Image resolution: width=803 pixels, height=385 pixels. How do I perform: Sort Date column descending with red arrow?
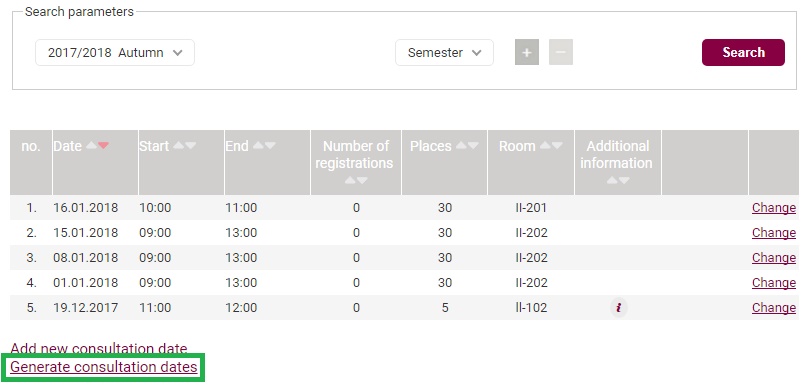pyautogui.click(x=103, y=146)
